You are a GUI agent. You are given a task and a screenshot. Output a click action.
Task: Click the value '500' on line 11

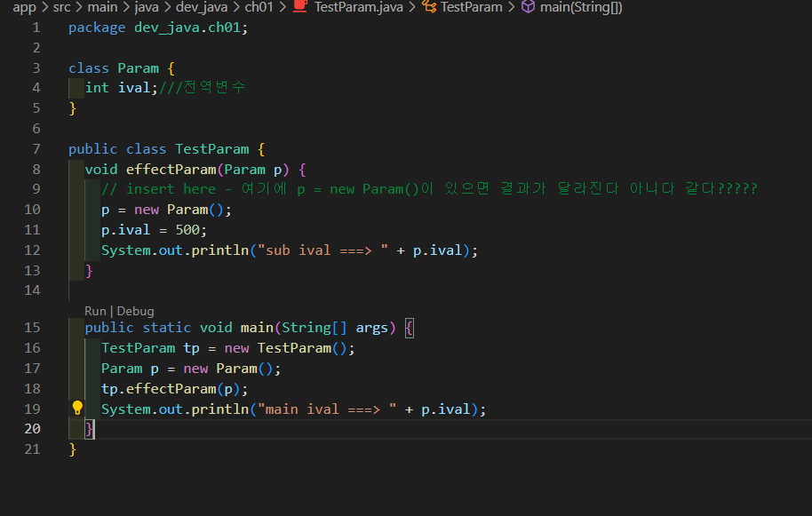[x=187, y=230]
